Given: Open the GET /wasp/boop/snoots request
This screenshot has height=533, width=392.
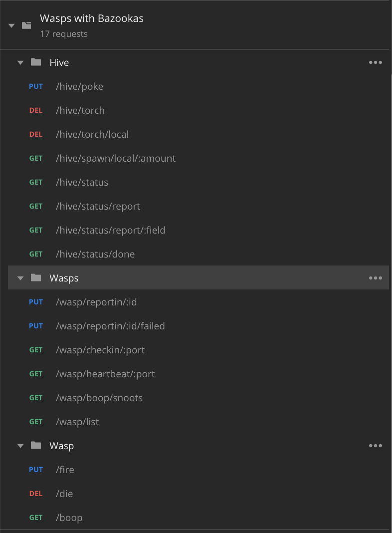Looking at the screenshot, I should pyautogui.click(x=99, y=398).
